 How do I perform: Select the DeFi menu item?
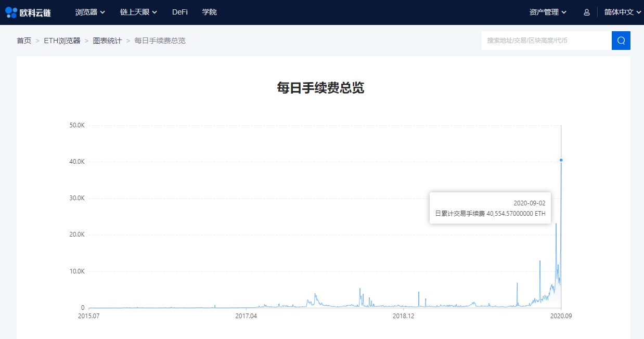pyautogui.click(x=180, y=12)
